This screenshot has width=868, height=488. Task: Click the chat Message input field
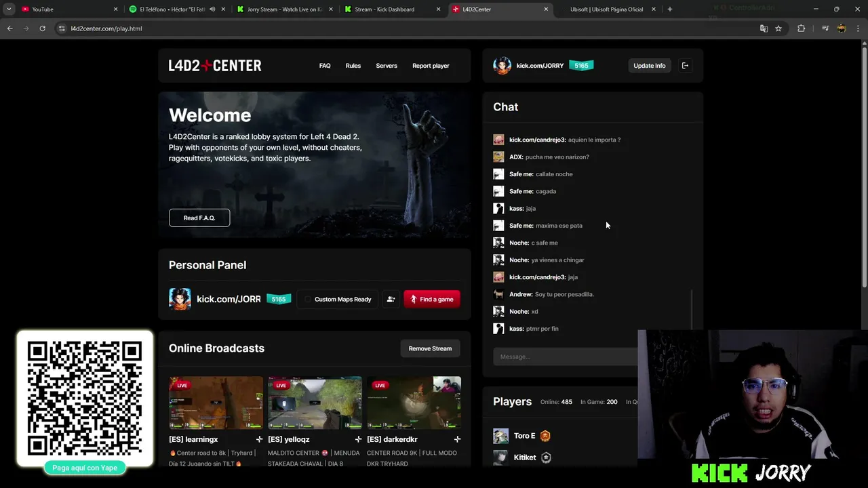pyautogui.click(x=566, y=357)
